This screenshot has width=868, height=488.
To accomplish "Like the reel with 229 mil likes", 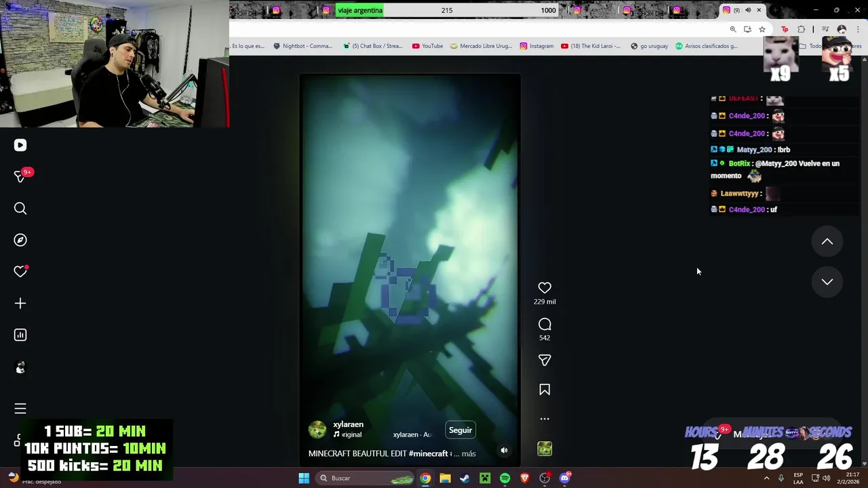I will click(545, 288).
